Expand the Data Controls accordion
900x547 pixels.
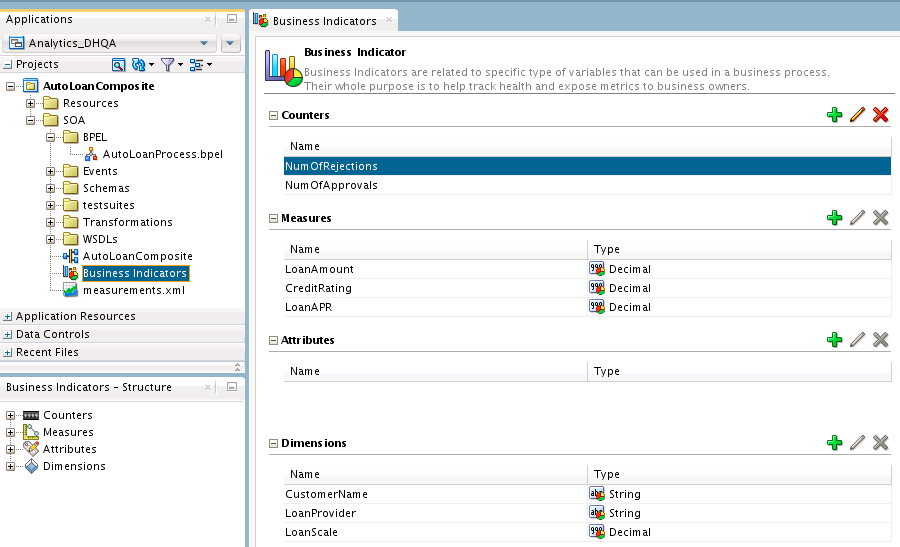click(8, 334)
